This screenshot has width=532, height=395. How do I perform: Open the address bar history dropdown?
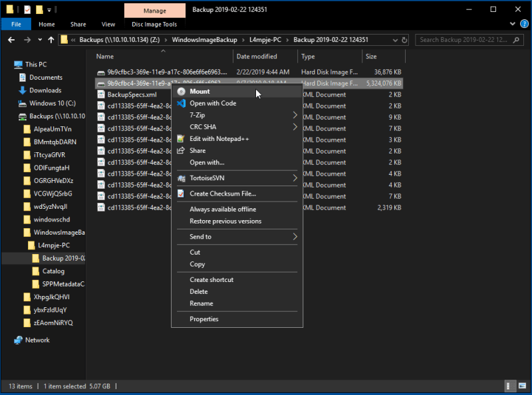coord(395,40)
